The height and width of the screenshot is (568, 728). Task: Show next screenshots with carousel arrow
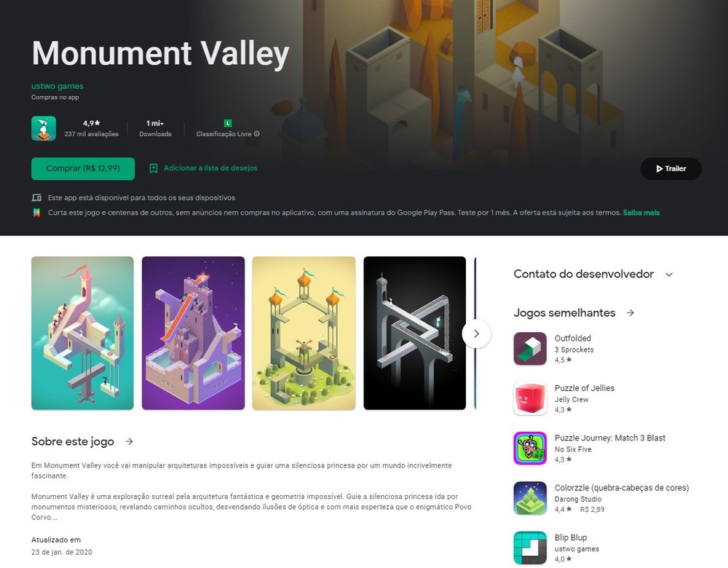point(476,334)
